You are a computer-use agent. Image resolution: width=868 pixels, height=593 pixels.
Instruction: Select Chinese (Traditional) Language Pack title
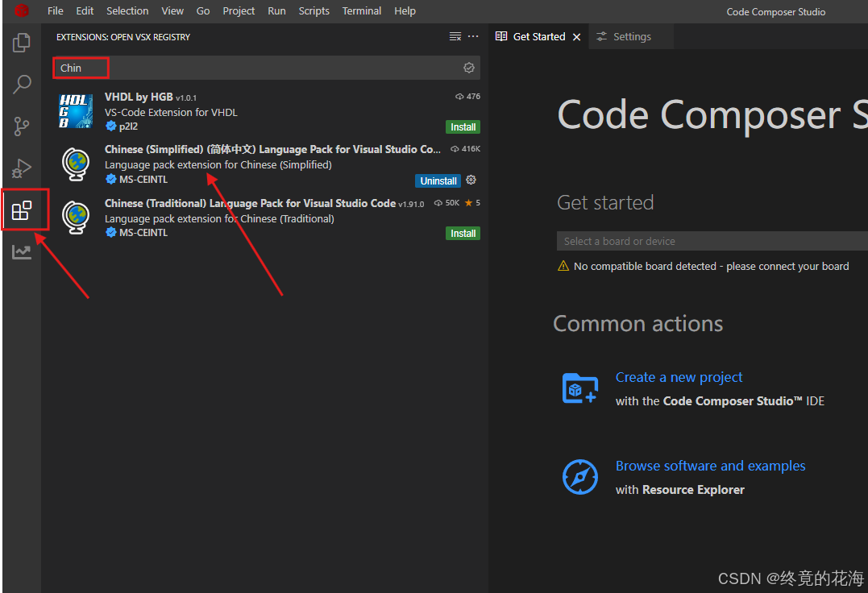point(250,203)
